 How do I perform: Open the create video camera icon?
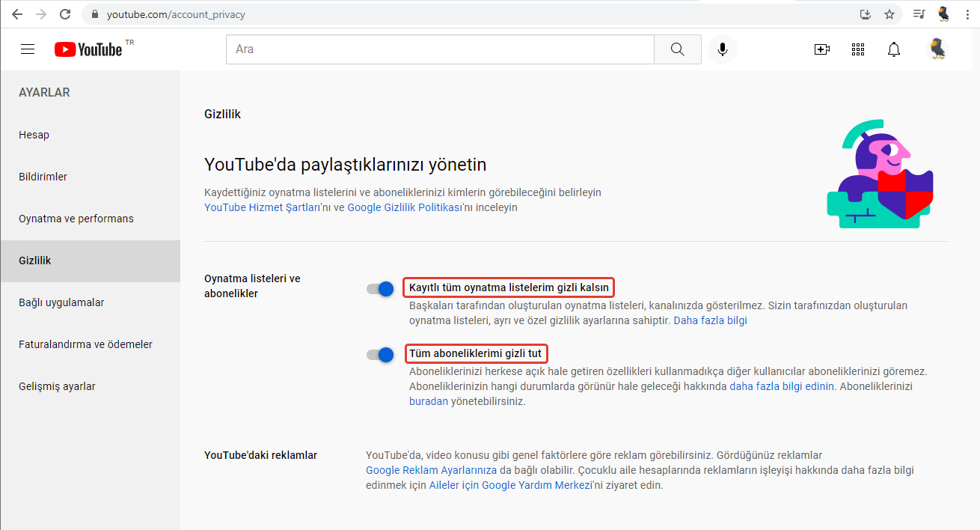822,49
